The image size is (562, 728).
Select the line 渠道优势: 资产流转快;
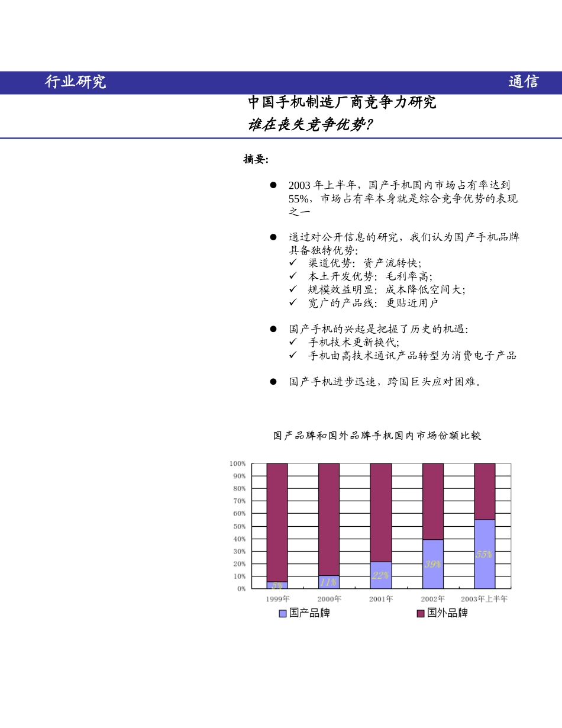365,263
